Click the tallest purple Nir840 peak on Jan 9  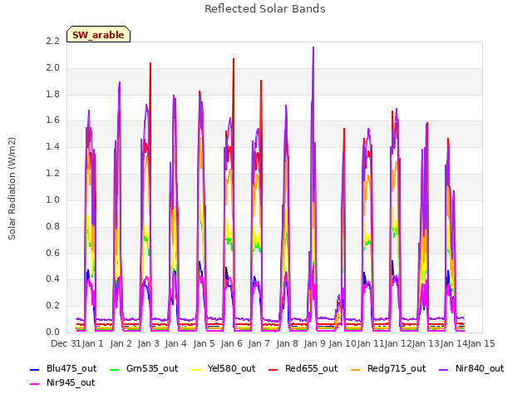pos(313,47)
